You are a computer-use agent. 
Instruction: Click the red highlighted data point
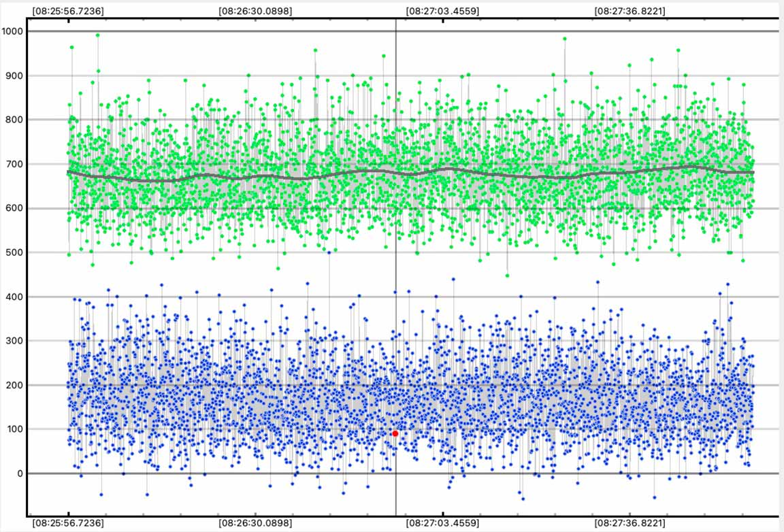point(395,433)
